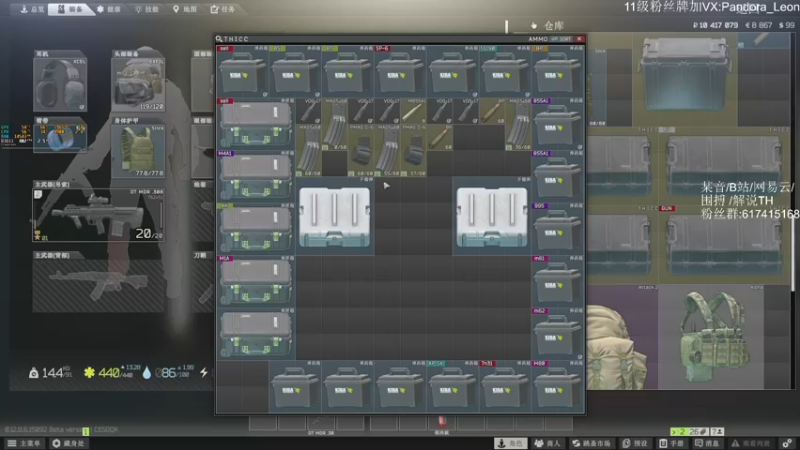Open the 主菜单 main menu
The width and height of the screenshot is (800, 450).
23,443
